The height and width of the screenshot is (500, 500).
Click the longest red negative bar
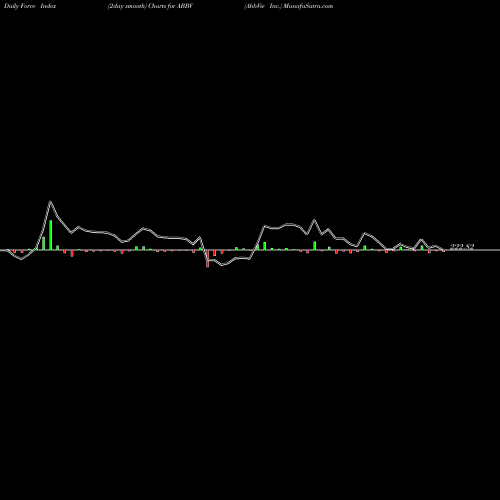[x=207, y=259]
